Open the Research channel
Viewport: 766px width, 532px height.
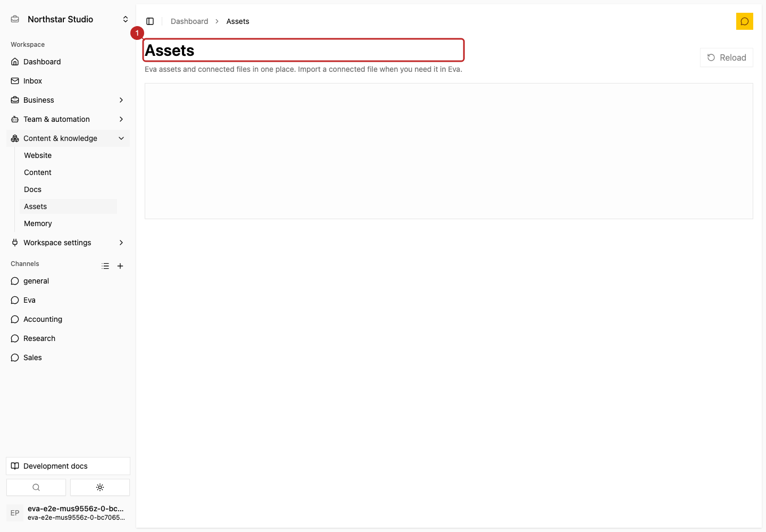pyautogui.click(x=68, y=338)
